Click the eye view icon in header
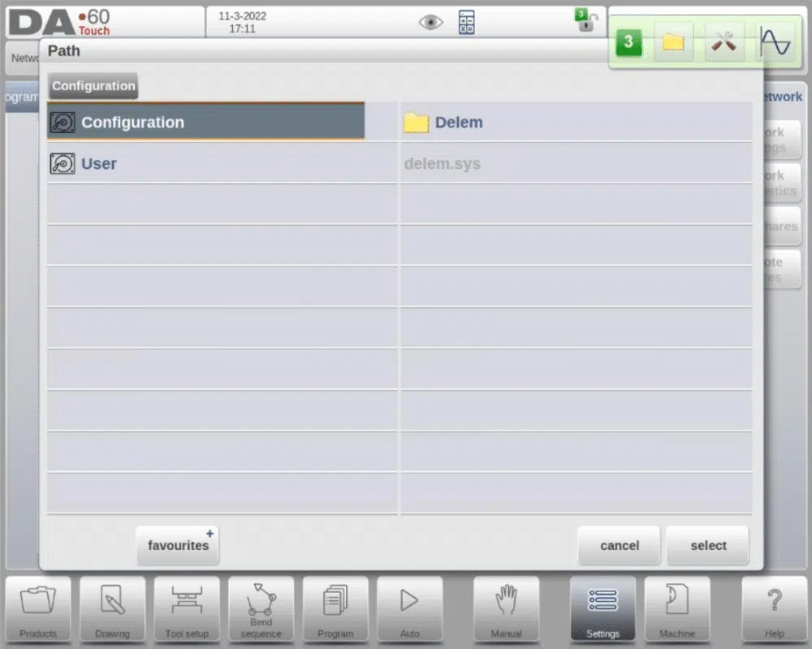 (430, 22)
